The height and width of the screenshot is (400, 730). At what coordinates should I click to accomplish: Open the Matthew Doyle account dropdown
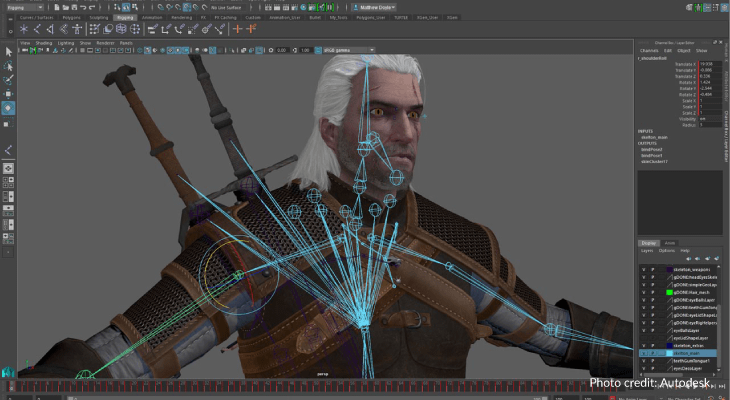point(377,7)
